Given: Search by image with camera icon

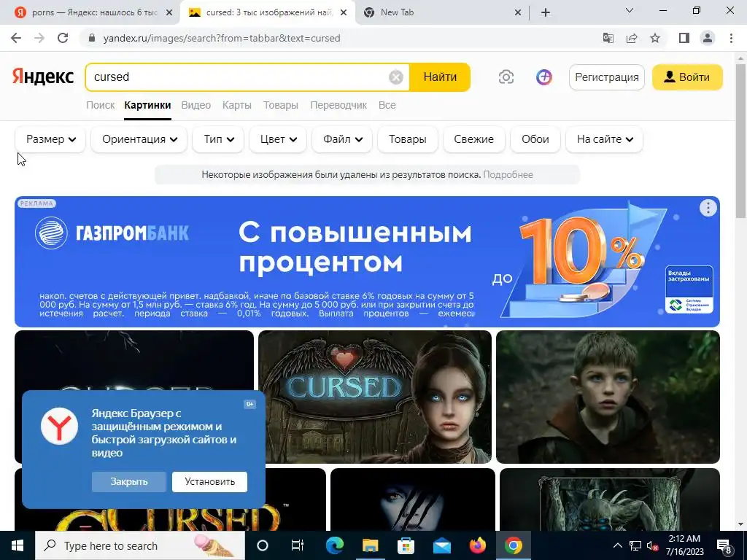Looking at the screenshot, I should (506, 77).
